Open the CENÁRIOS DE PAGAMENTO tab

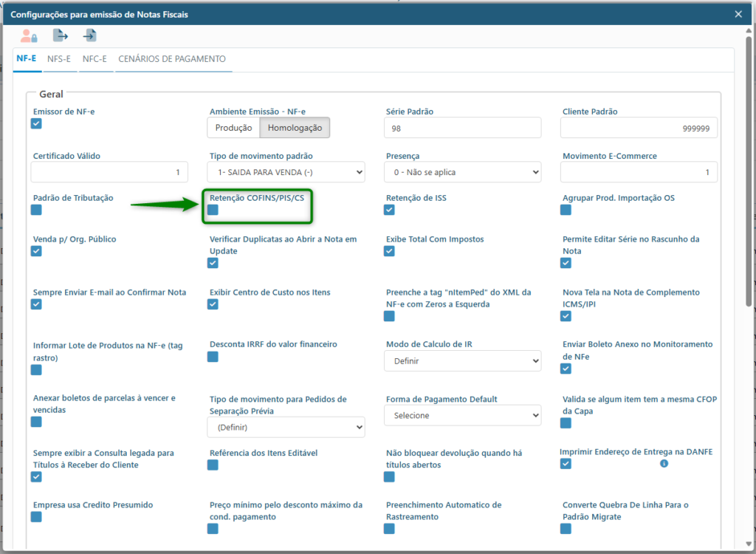pos(172,59)
